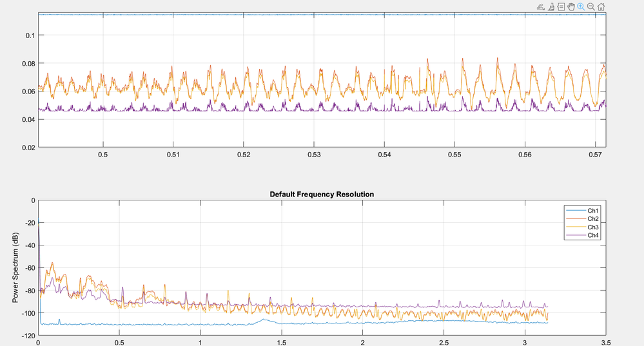The height and width of the screenshot is (346, 644).
Task: Select the 'Default Frequency Resolution' plot title
Action: [322, 194]
